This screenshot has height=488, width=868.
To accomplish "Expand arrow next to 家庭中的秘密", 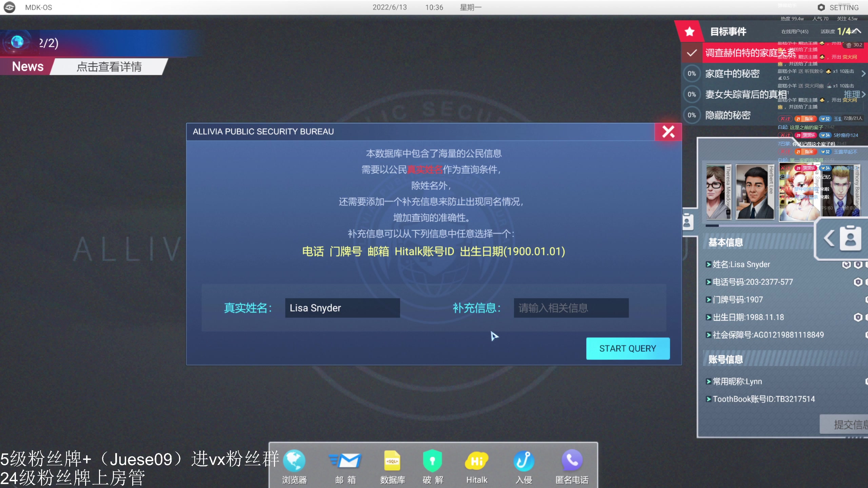I will 863,74.
